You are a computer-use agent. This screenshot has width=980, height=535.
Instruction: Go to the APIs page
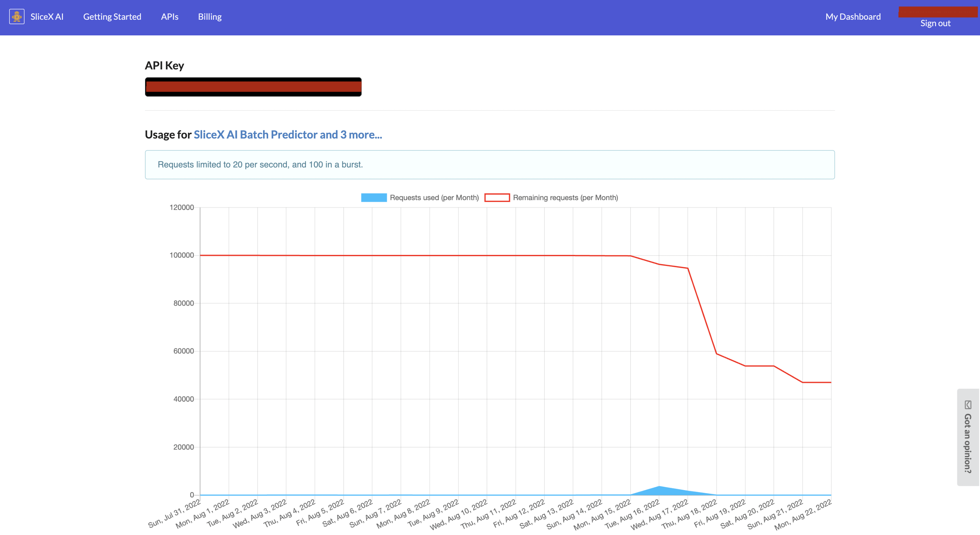pyautogui.click(x=170, y=17)
